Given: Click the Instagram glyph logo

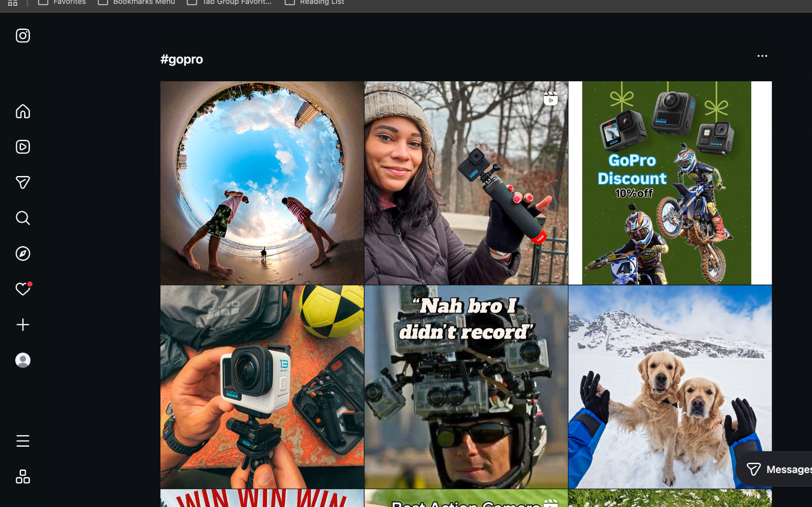Looking at the screenshot, I should 22,36.
